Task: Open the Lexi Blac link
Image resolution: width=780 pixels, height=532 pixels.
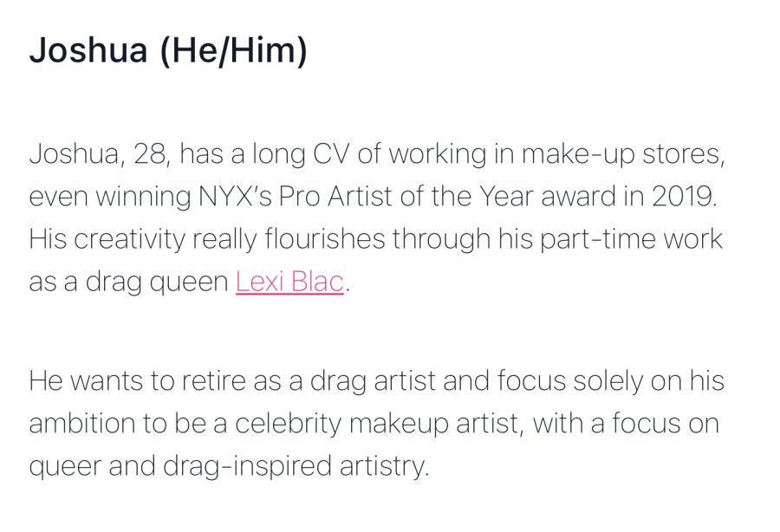Action: click(289, 282)
